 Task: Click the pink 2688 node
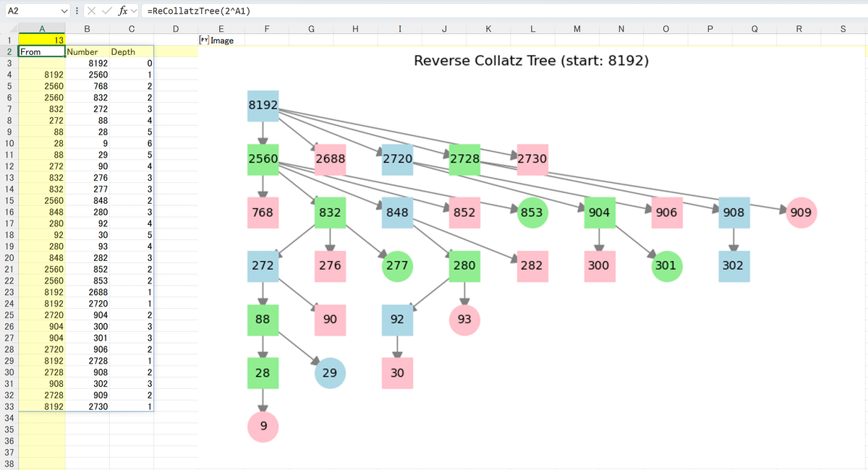point(330,158)
